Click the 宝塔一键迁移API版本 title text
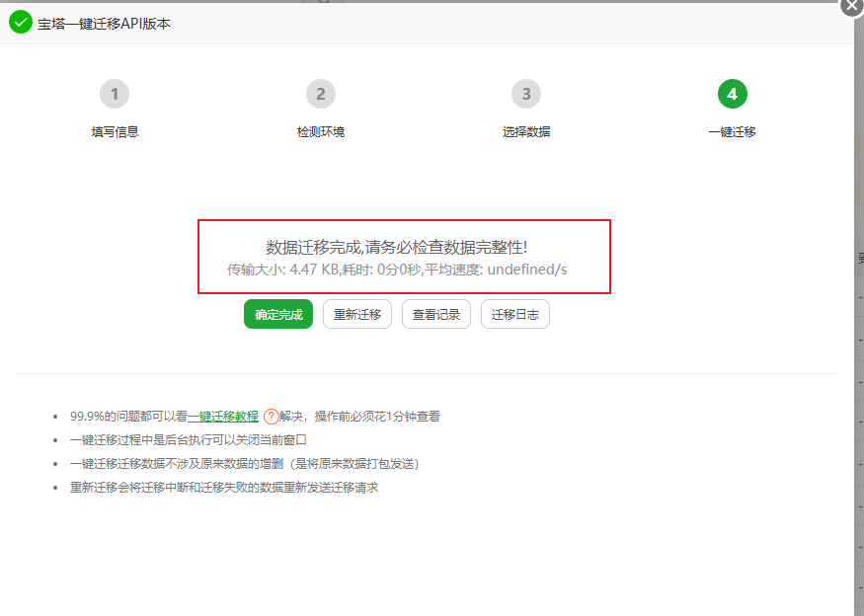Viewport: 864px width, 616px height. point(104,24)
